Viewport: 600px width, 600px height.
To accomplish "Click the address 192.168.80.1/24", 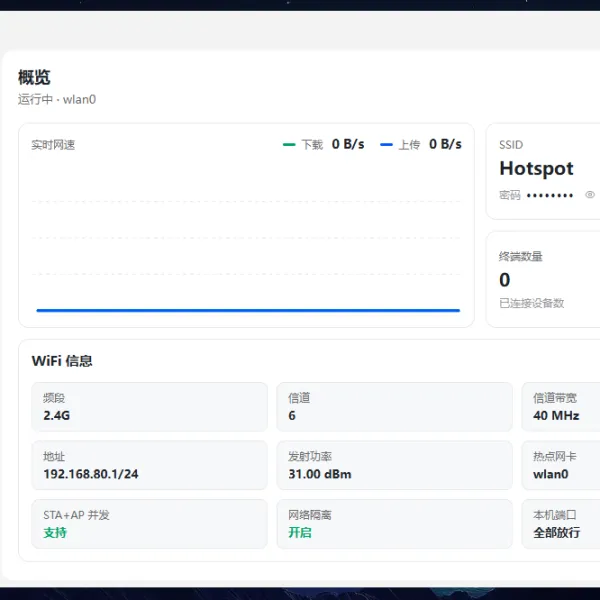I will [91, 474].
